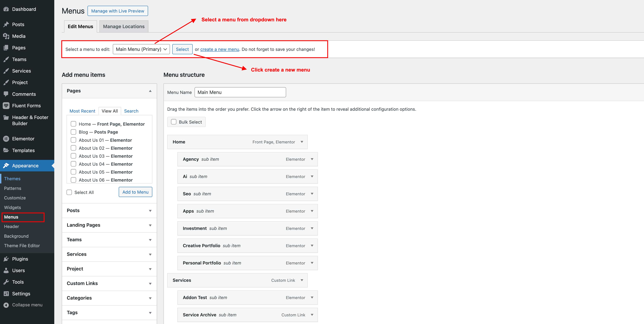
Task: Check the Home — Front Page checkbox
Action: [73, 124]
